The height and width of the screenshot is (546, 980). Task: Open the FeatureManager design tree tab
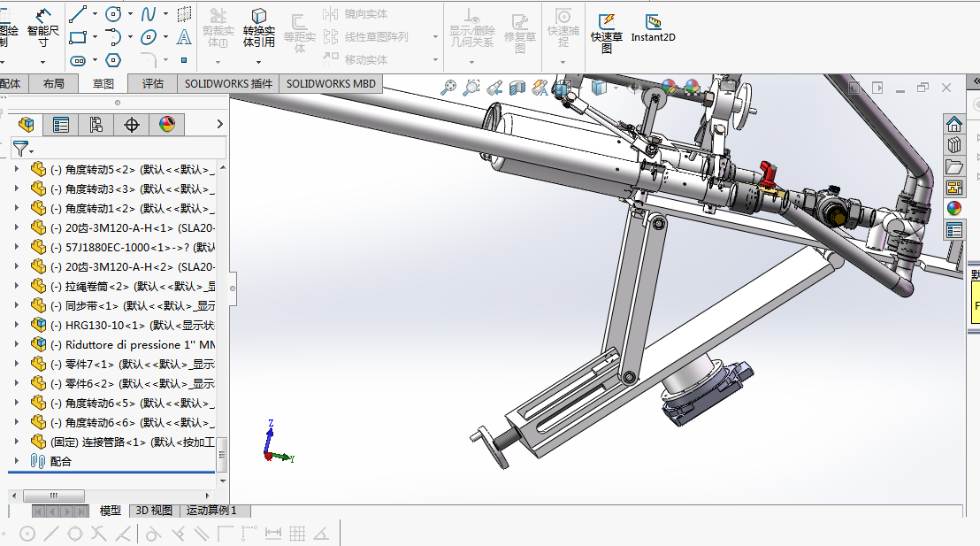[x=27, y=125]
